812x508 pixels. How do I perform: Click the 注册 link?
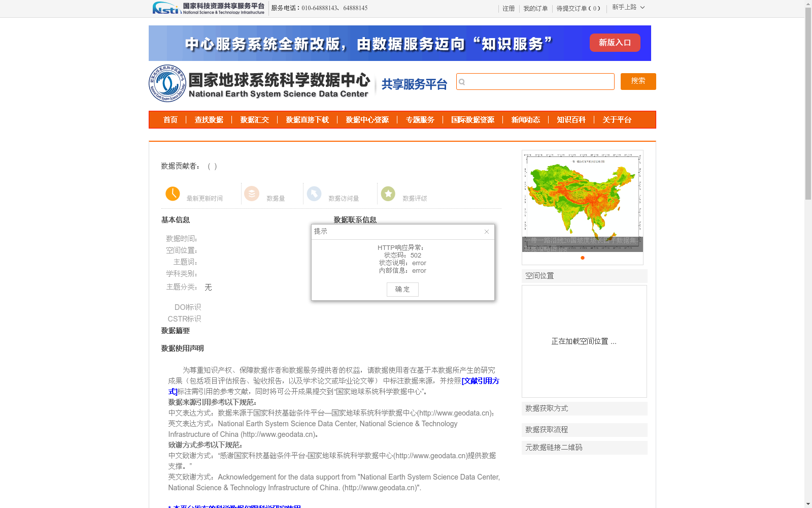click(509, 9)
